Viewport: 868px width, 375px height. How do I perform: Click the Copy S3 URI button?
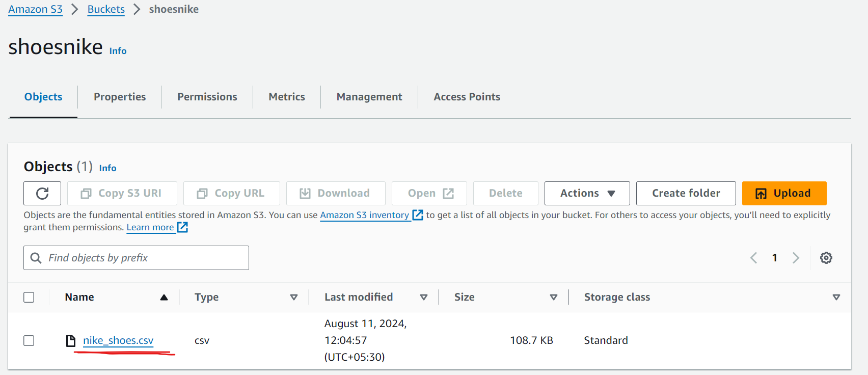(x=122, y=193)
